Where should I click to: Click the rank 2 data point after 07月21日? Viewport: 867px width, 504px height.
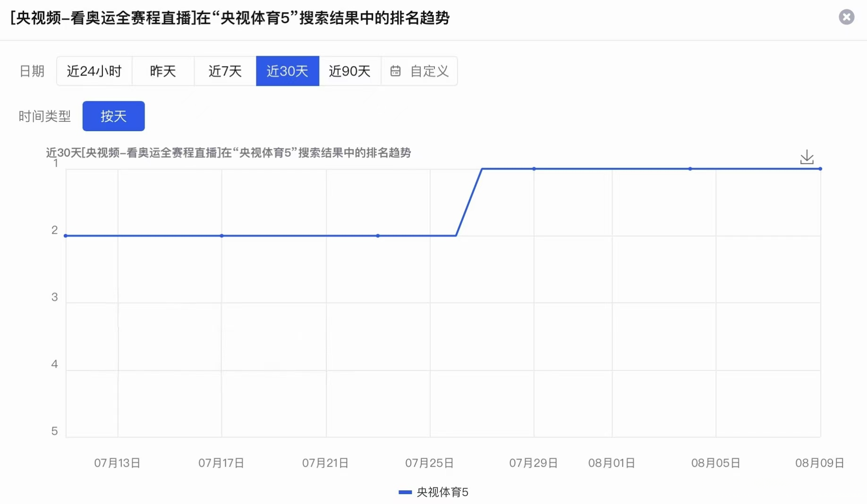click(x=378, y=235)
